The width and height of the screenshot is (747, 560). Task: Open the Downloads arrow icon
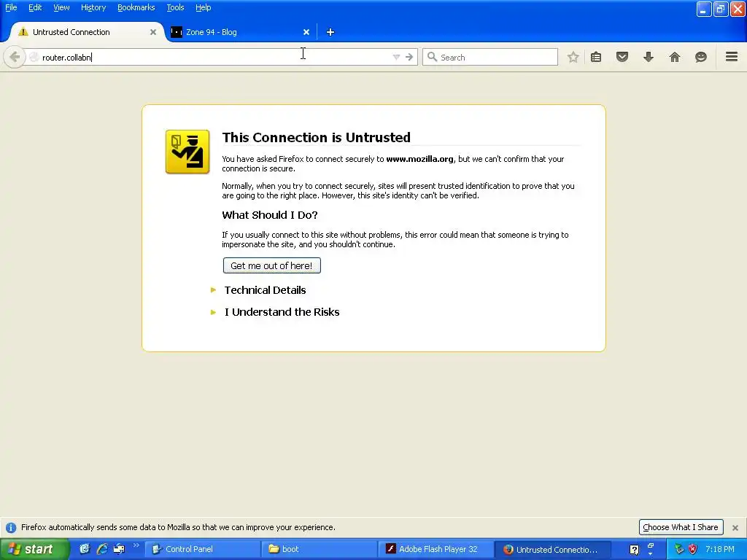tap(649, 57)
